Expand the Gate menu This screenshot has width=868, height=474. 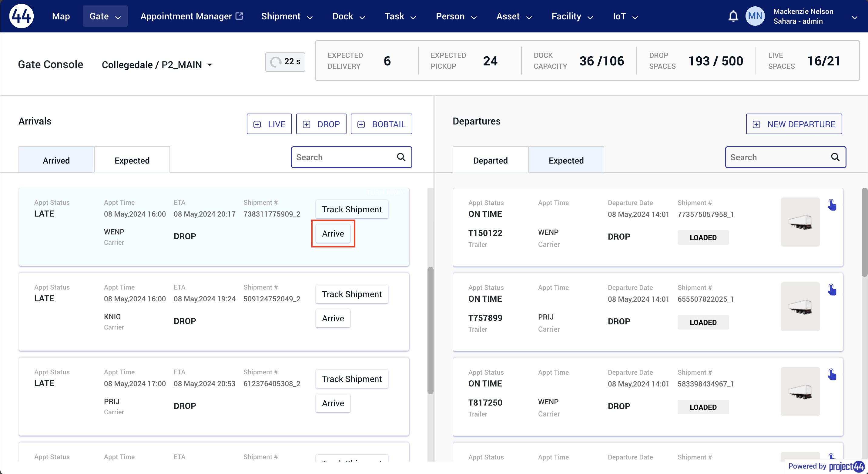tap(105, 16)
